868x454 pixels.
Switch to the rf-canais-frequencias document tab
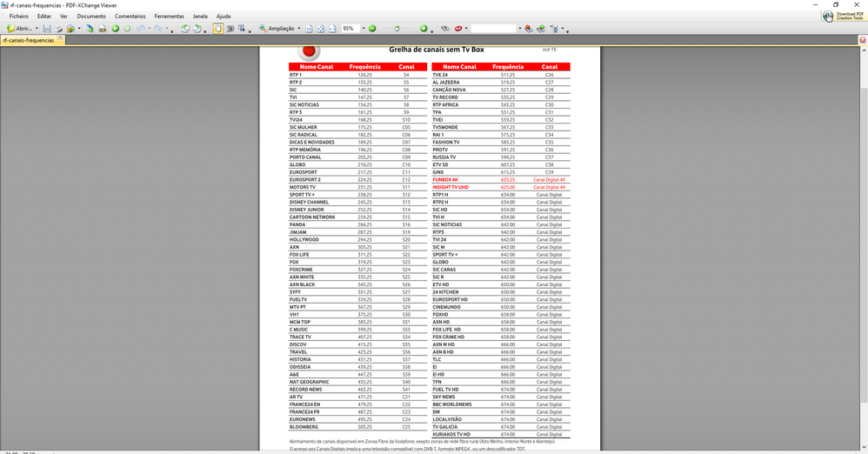(28, 40)
